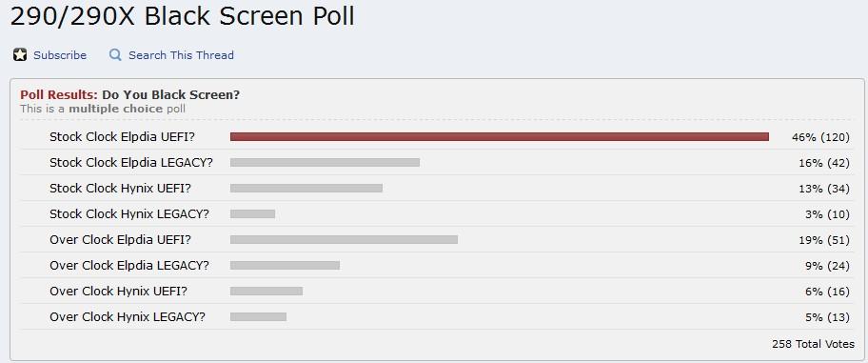Click the Subscribe star icon
The image size is (868, 363).
point(20,55)
